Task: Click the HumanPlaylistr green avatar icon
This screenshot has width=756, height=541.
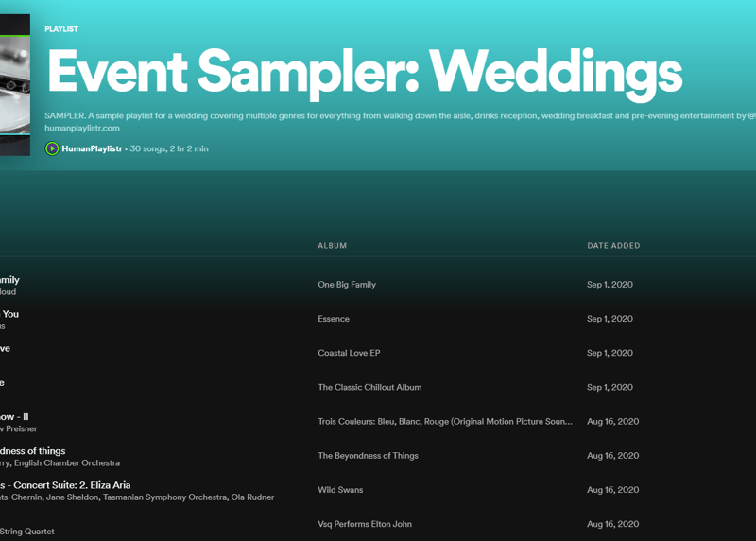Action: pyautogui.click(x=52, y=148)
